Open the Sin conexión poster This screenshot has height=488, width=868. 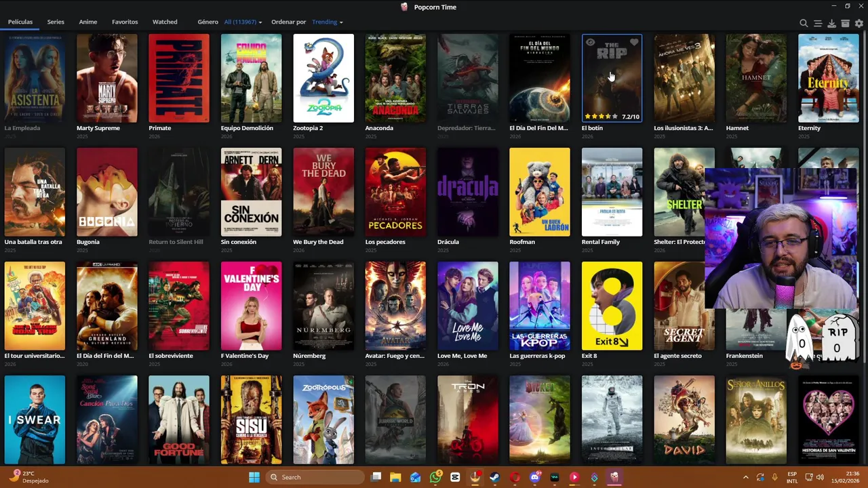pyautogui.click(x=251, y=192)
